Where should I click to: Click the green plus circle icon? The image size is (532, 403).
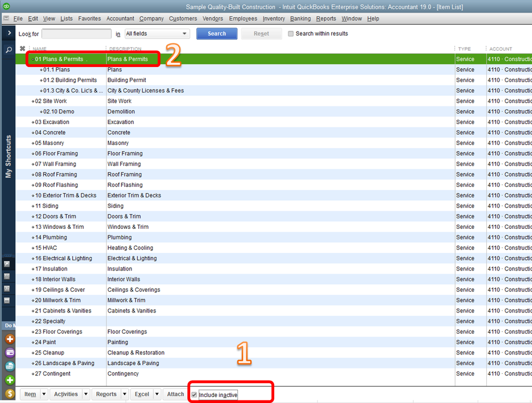click(10, 380)
